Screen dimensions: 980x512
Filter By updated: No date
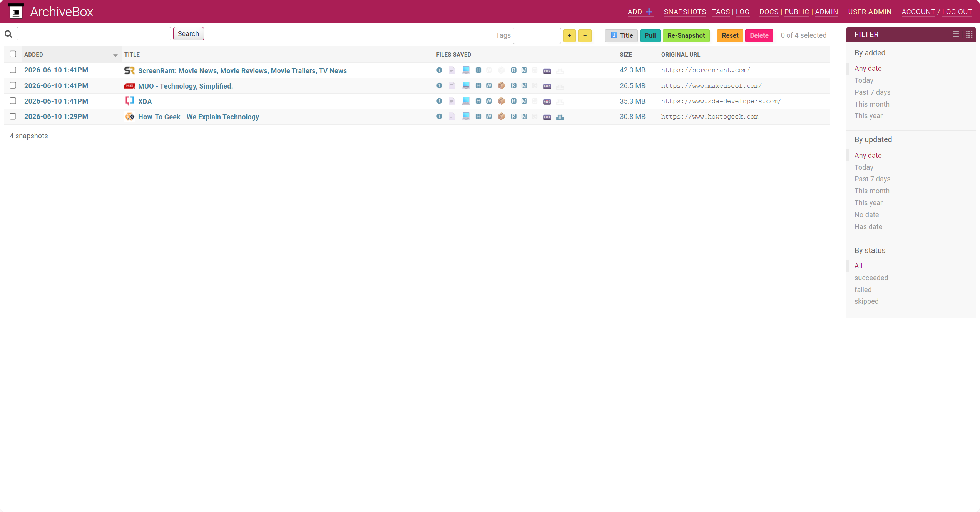pyautogui.click(x=866, y=214)
